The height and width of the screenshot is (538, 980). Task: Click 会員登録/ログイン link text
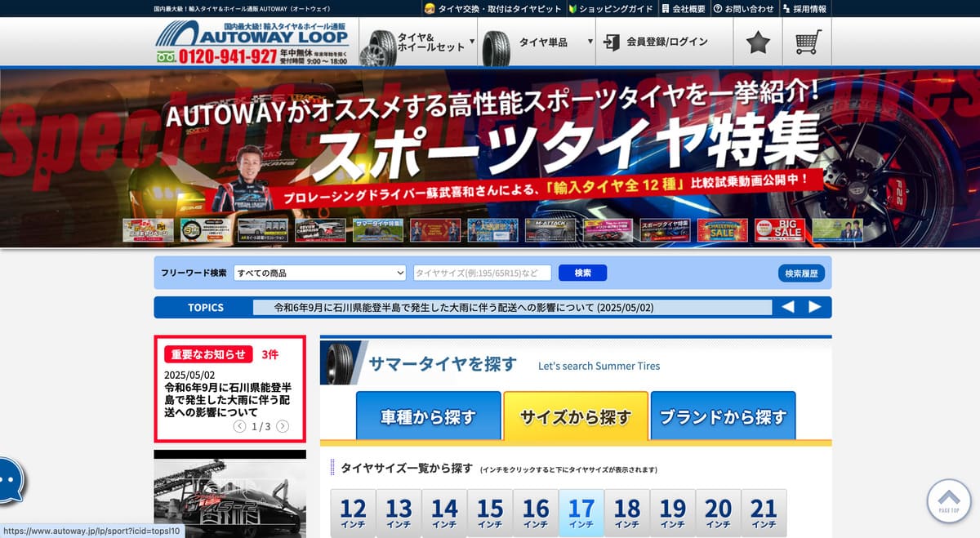click(667, 42)
